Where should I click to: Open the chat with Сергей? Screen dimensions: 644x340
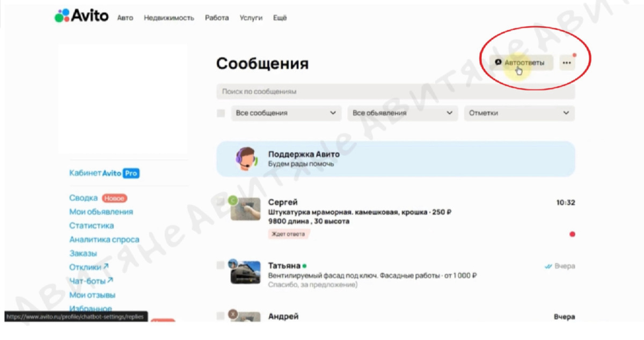[x=396, y=218]
